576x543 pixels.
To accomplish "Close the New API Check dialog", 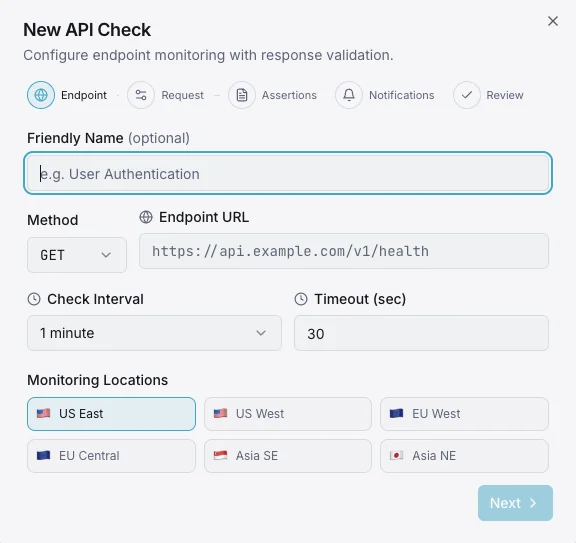I will [x=553, y=21].
